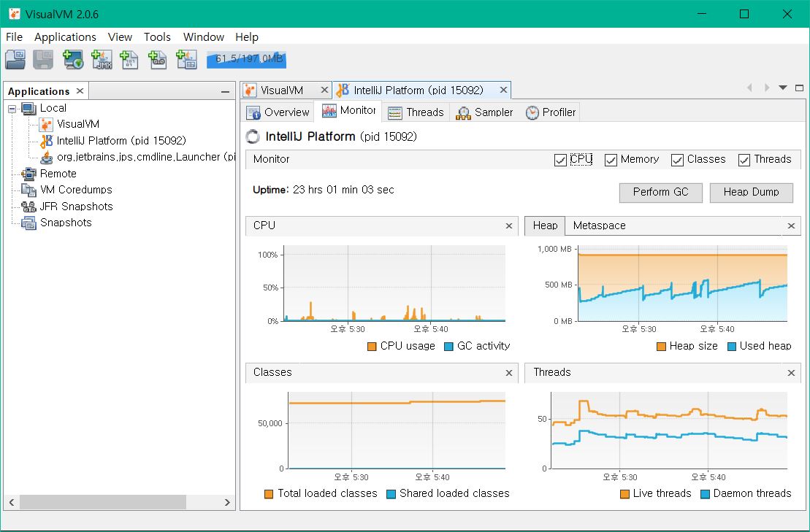The image size is (810, 532).
Task: Open the View menu
Action: [120, 37]
